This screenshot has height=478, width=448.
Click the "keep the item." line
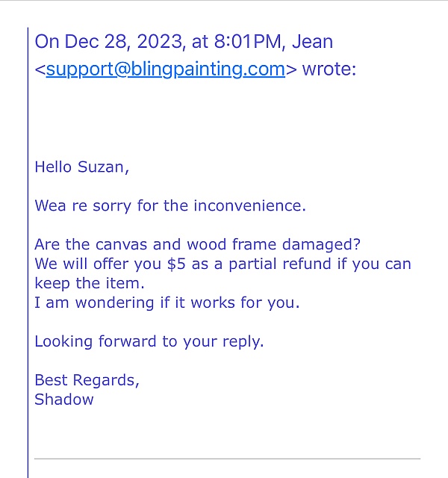[x=90, y=284]
